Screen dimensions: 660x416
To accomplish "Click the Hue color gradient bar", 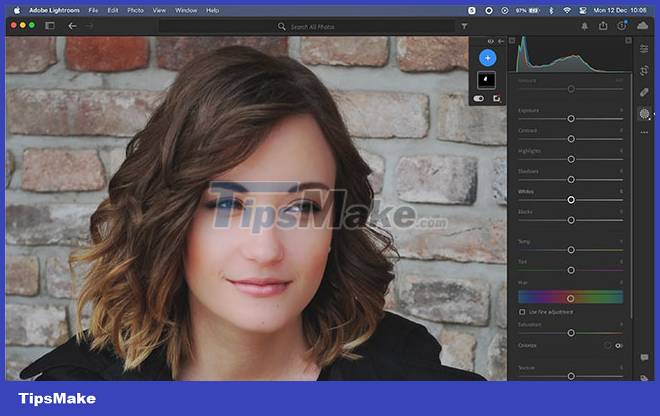I will click(570, 297).
